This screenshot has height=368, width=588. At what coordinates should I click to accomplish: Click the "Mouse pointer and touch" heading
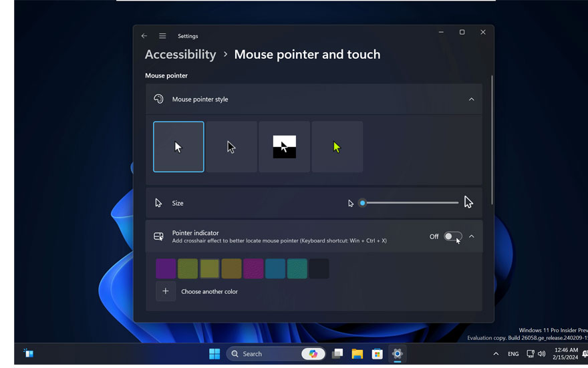(x=307, y=55)
